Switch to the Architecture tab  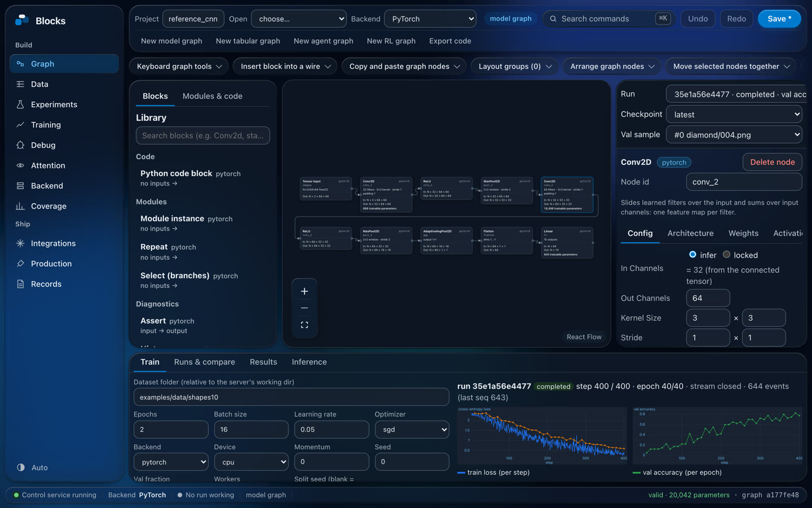pyautogui.click(x=691, y=233)
